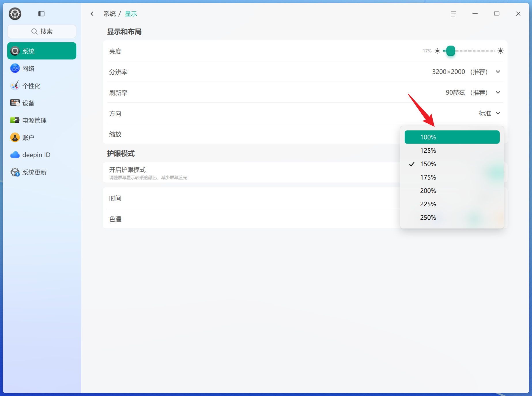Image resolution: width=532 pixels, height=396 pixels.
Task: Select 200% scaling option
Action: (452, 191)
